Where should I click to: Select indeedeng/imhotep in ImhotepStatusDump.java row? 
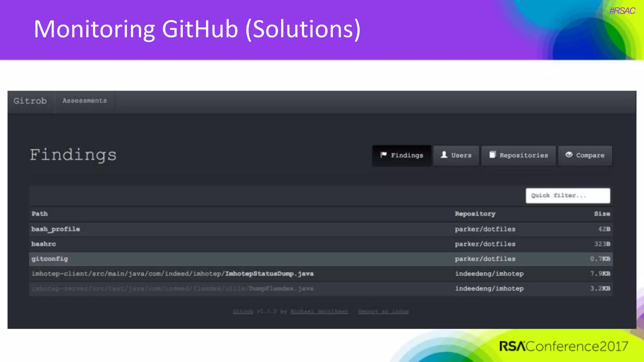pyautogui.click(x=489, y=274)
